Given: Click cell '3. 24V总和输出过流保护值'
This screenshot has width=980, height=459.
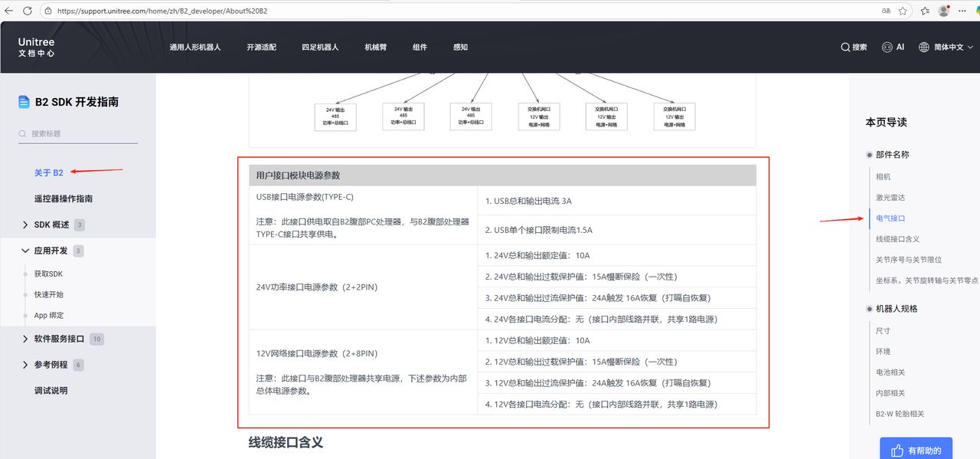Looking at the screenshot, I should point(616,298).
